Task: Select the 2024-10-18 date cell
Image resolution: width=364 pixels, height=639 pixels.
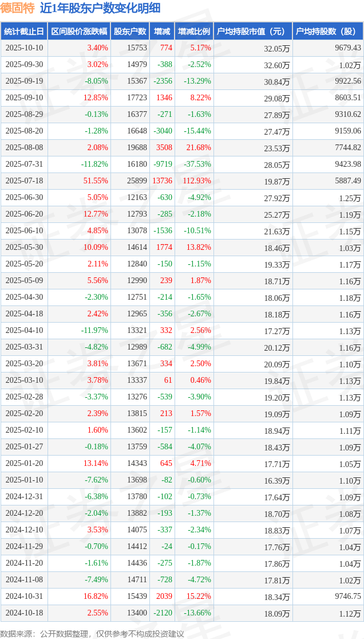Action: click(x=24, y=613)
